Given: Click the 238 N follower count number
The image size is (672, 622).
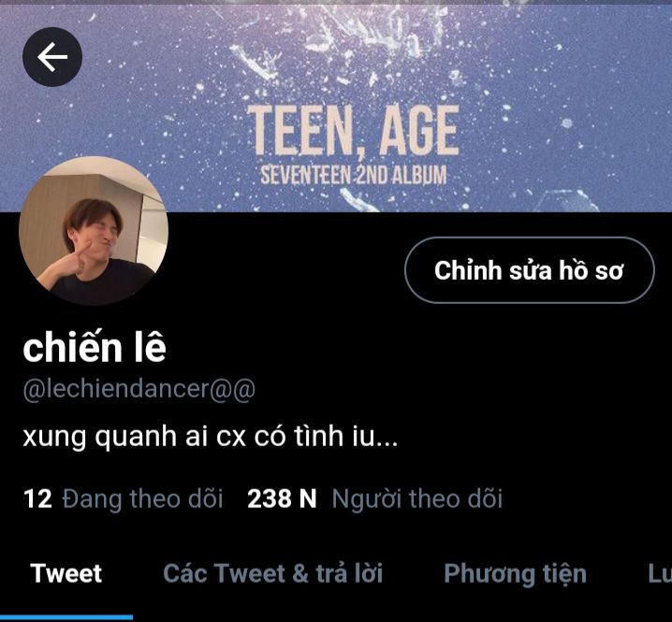Looking at the screenshot, I should point(282,499).
